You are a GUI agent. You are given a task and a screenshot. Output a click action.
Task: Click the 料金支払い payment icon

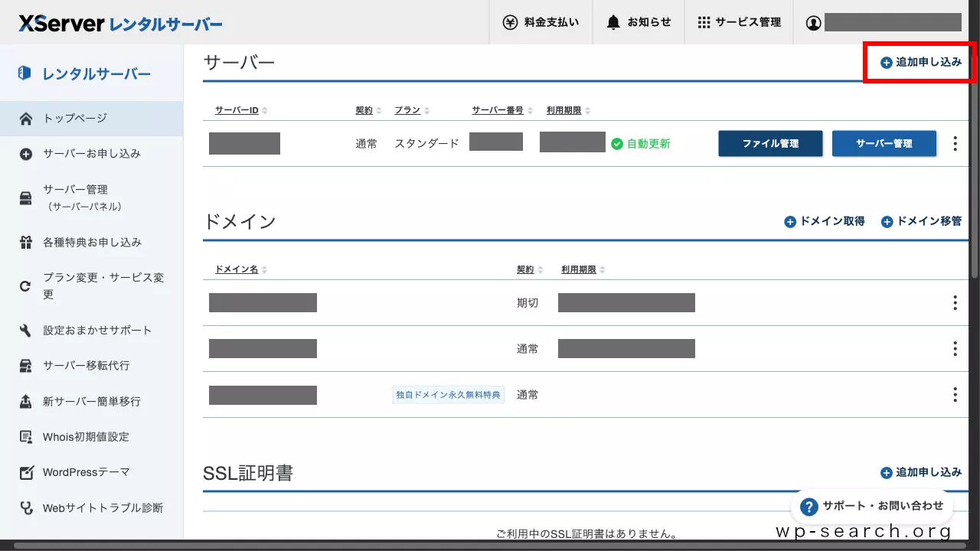click(509, 22)
